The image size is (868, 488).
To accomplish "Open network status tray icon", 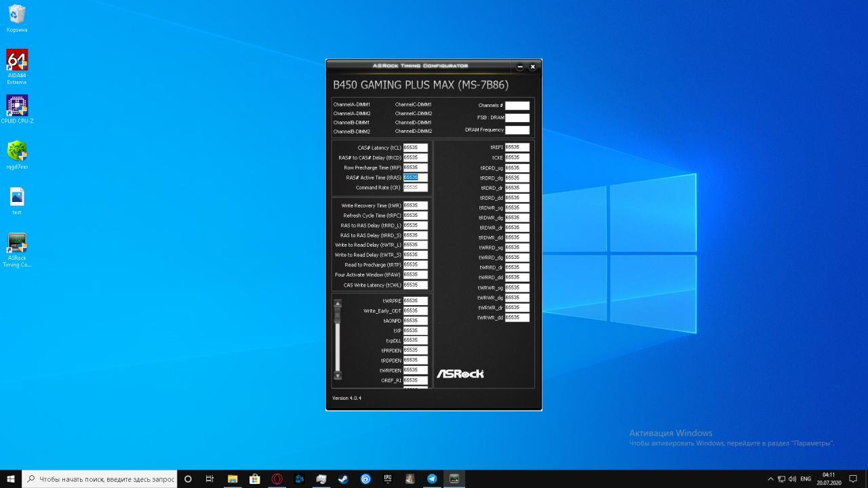I will point(781,479).
